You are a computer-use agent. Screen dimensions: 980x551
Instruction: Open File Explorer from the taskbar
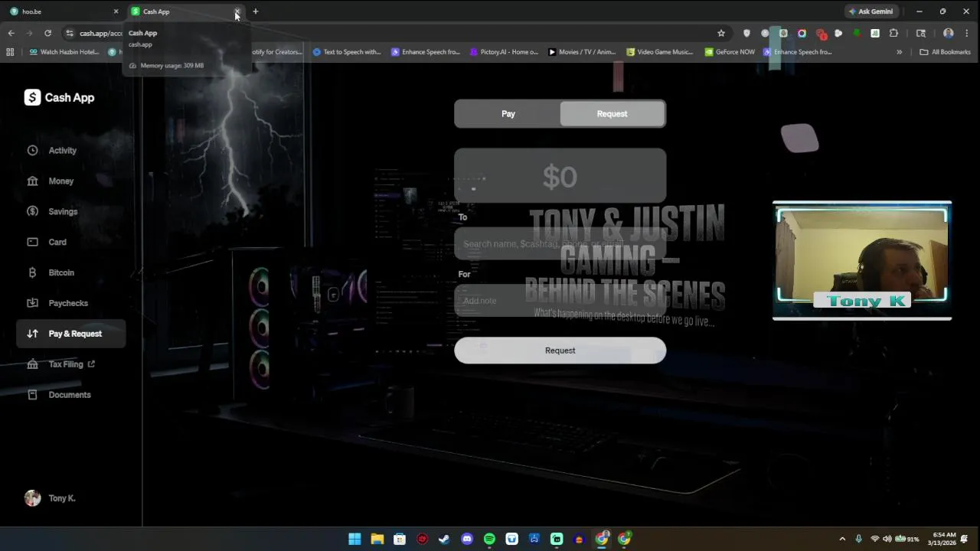pos(377,539)
